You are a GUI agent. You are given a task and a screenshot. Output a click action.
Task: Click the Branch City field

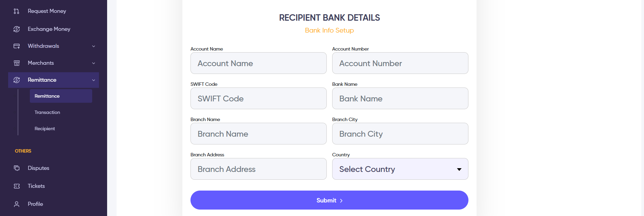pyautogui.click(x=400, y=134)
